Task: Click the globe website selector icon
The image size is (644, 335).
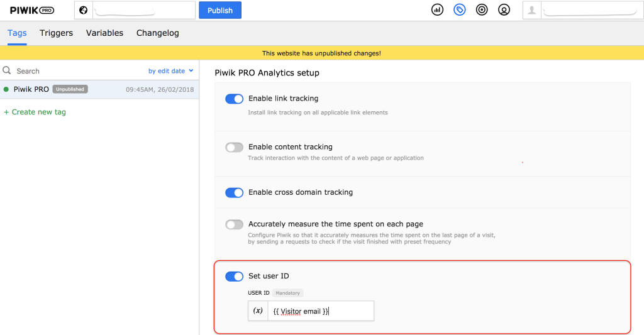Action: click(x=84, y=10)
